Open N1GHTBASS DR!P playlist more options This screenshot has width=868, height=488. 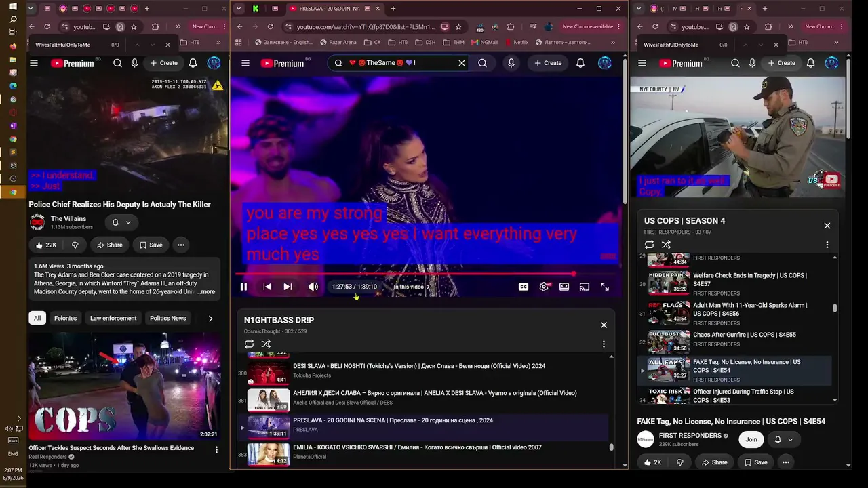604,344
